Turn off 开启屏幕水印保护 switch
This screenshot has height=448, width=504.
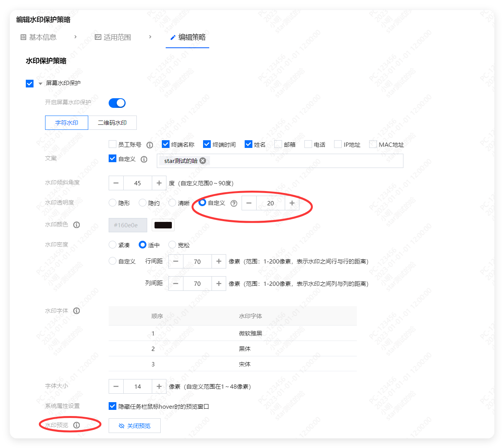point(117,103)
